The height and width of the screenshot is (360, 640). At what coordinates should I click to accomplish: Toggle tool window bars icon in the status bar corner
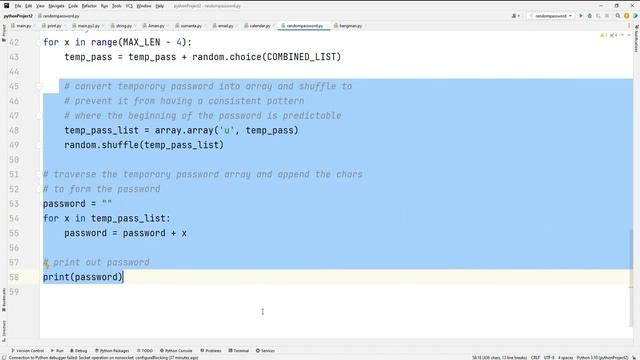(4, 358)
